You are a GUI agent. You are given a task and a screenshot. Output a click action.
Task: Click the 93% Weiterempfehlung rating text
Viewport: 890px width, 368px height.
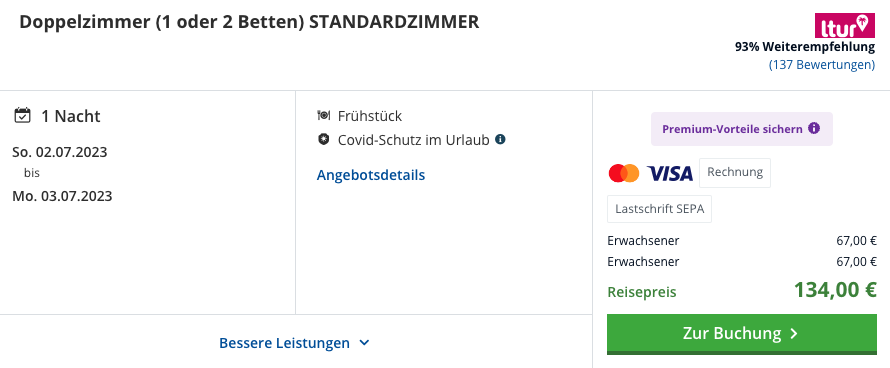point(805,47)
